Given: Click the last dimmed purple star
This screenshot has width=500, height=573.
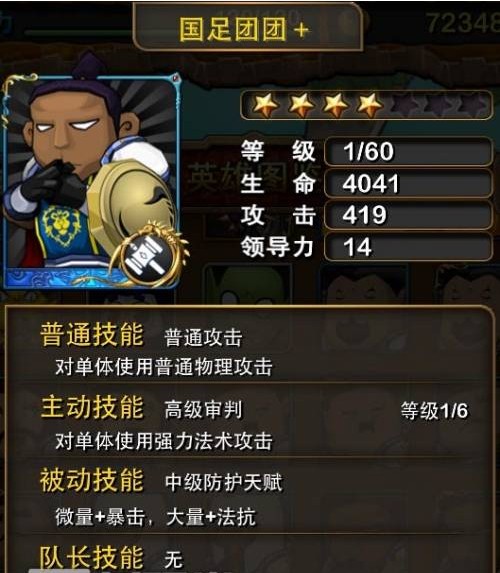Looking at the screenshot, I should [472, 105].
